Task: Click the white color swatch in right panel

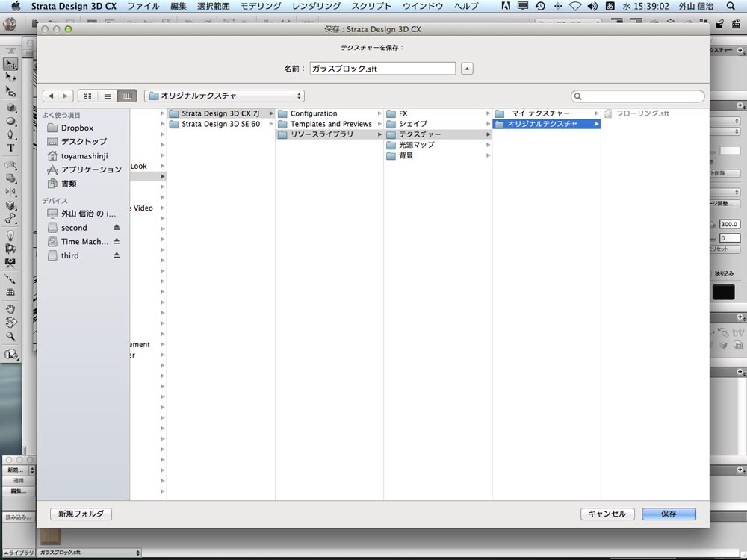Action: click(729, 151)
